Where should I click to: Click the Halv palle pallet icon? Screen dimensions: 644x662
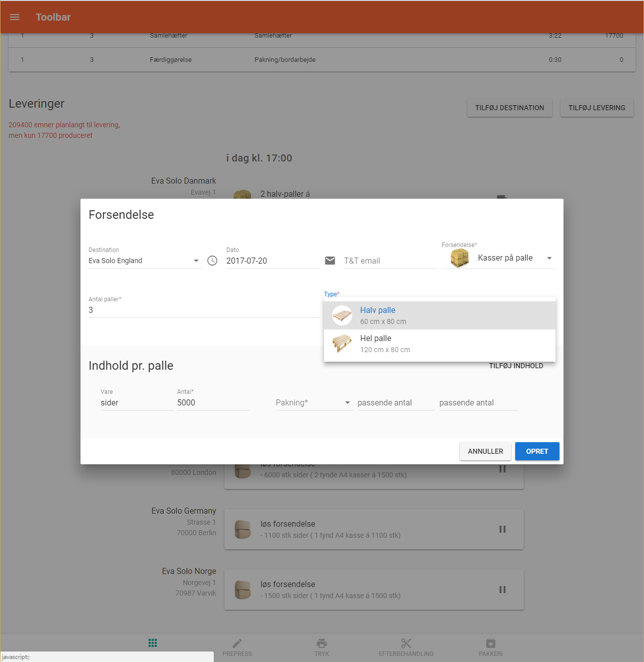click(x=342, y=315)
